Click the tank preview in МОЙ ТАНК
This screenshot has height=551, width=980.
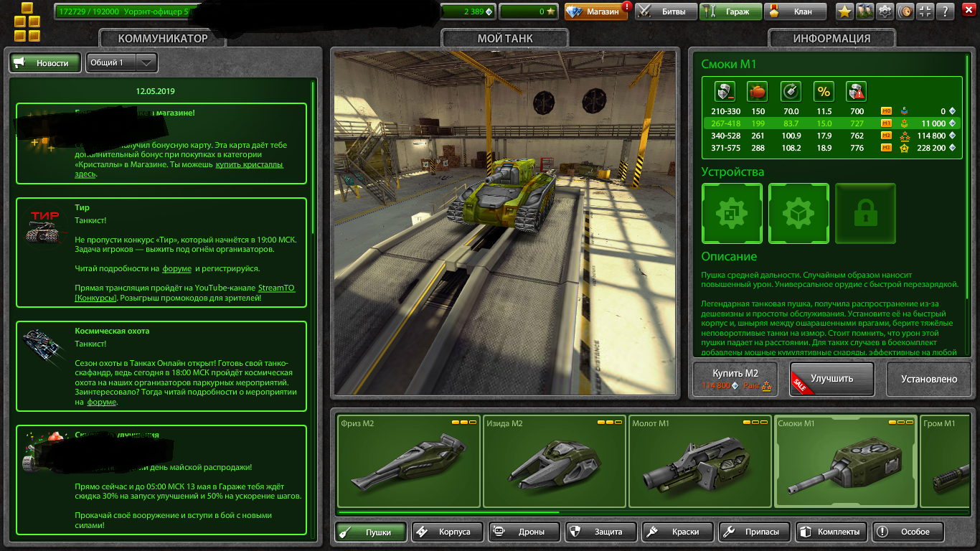click(x=504, y=222)
